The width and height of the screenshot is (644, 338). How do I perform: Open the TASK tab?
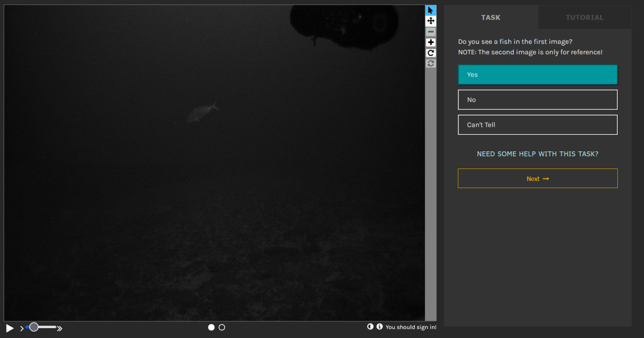pyautogui.click(x=491, y=17)
